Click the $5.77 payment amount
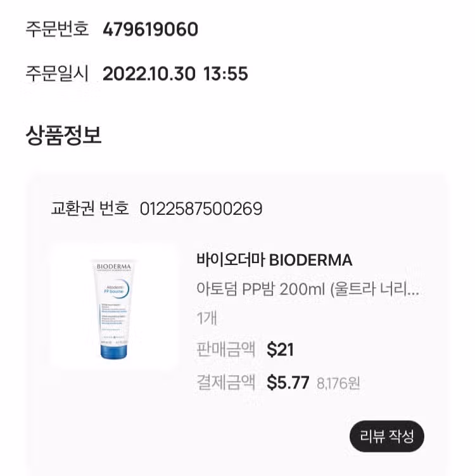 point(288,382)
